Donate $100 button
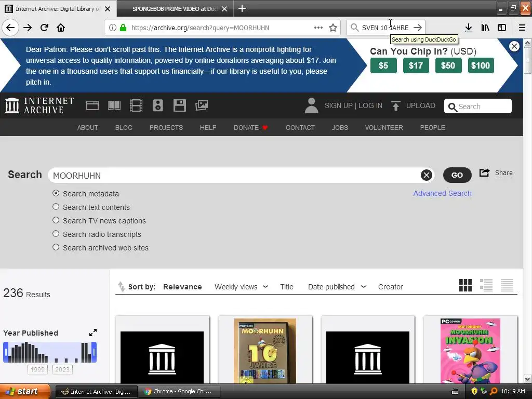Viewport: 532px width, 399px height. [x=481, y=65]
